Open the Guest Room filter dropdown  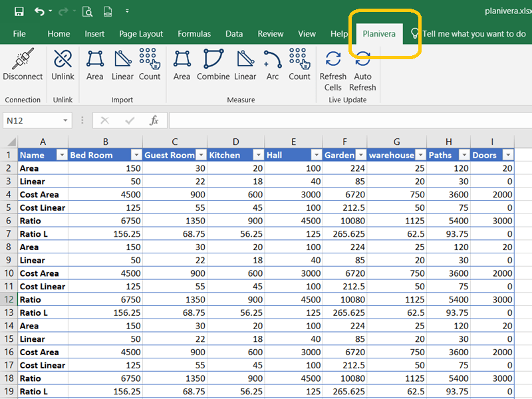tap(201, 155)
